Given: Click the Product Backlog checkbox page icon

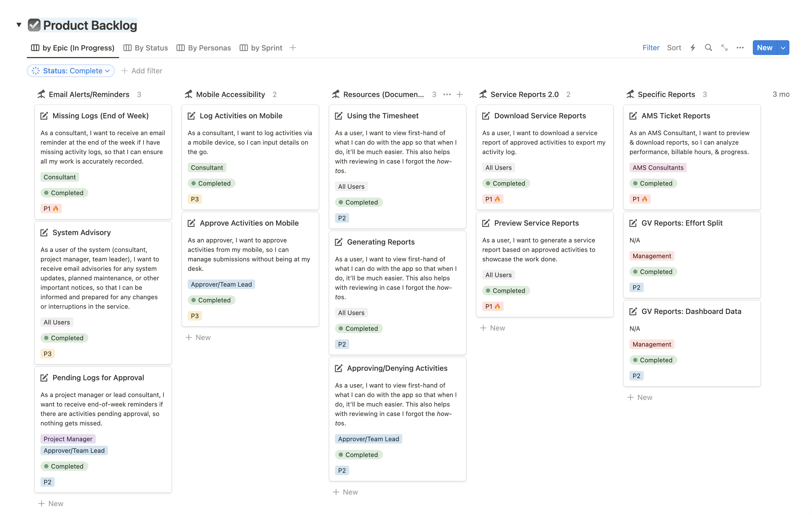Looking at the screenshot, I should coord(34,25).
